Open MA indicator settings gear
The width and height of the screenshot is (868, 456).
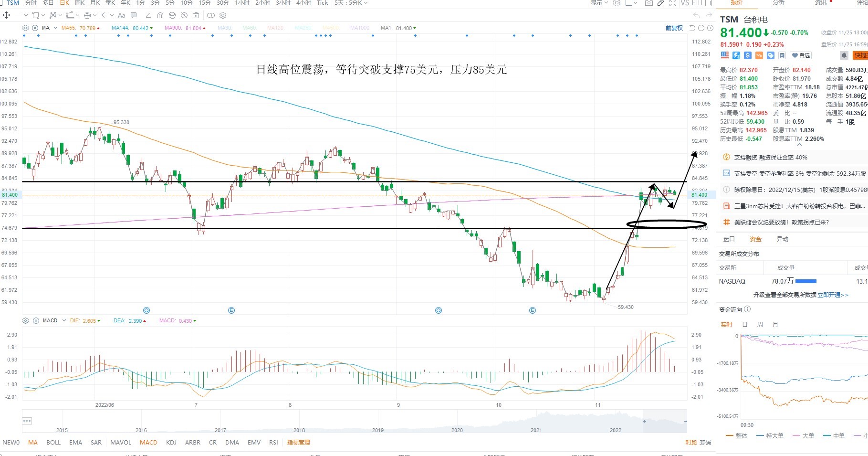26,28
